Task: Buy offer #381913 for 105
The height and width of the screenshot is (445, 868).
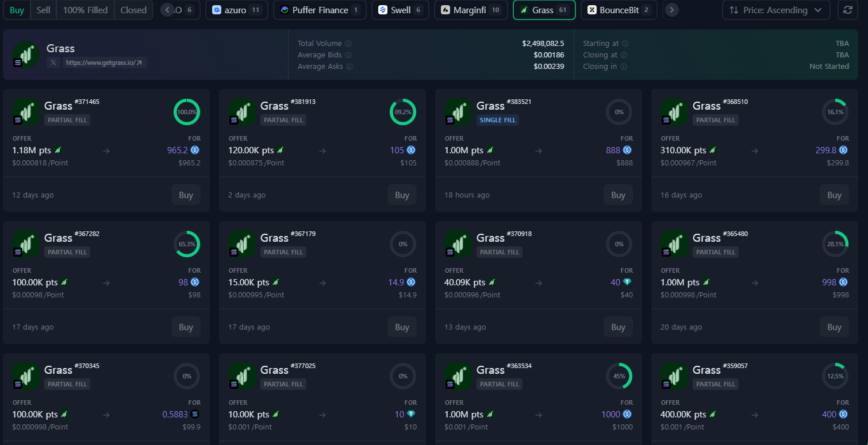Action: tap(402, 195)
